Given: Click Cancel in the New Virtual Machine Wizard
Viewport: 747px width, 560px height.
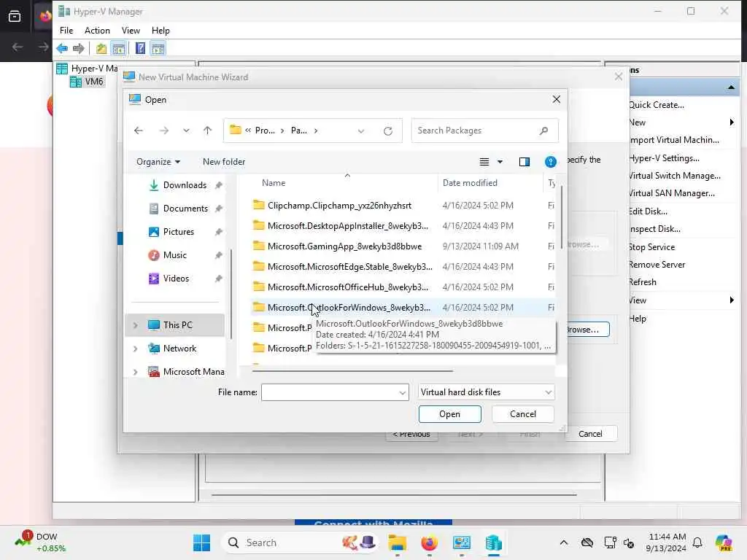Looking at the screenshot, I should click(x=590, y=434).
